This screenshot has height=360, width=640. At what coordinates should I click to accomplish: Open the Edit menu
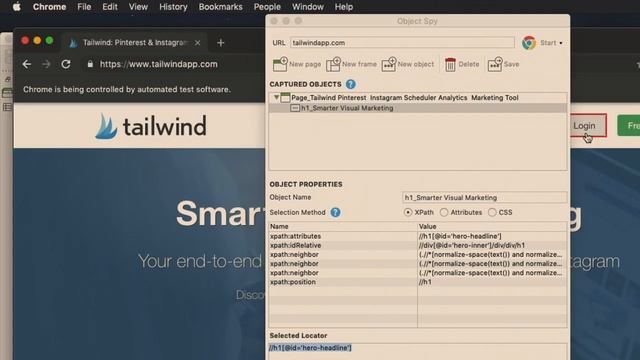(110, 7)
